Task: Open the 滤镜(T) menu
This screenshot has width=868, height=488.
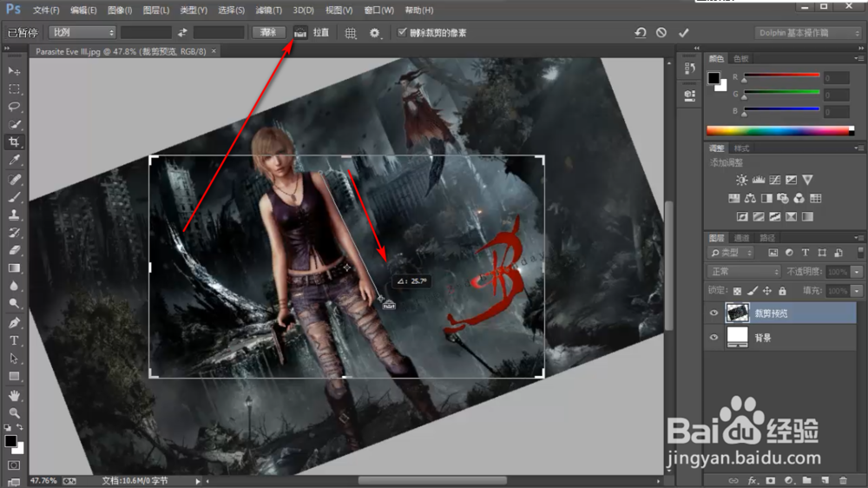Action: 268,10
